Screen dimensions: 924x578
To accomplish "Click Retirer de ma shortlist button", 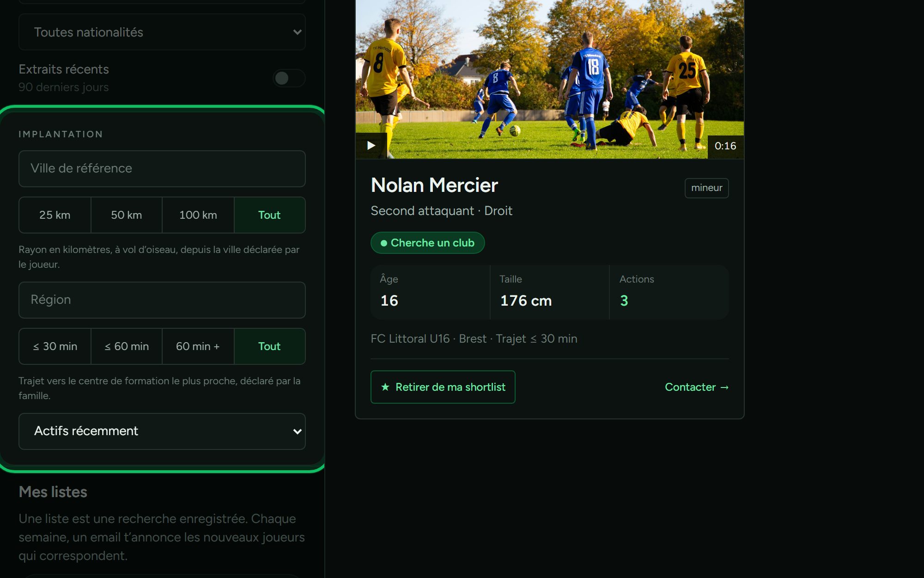I will [x=443, y=387].
